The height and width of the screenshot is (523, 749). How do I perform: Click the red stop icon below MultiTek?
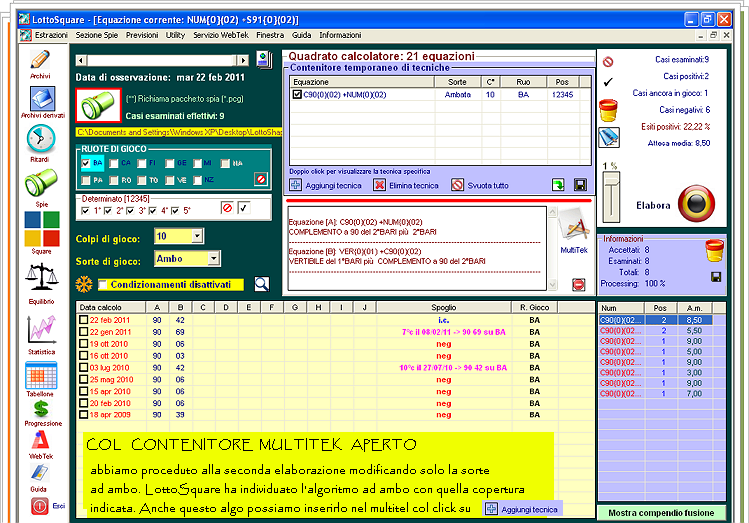point(578,285)
